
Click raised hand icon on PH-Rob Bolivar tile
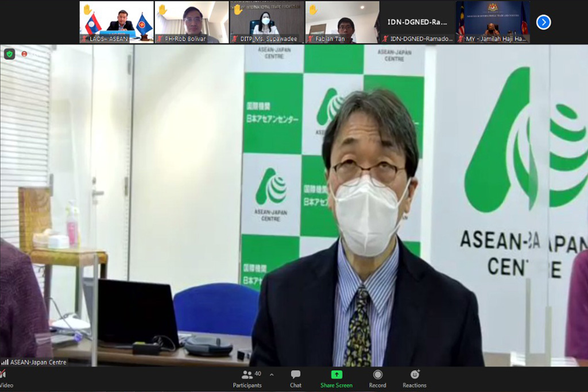pos(163,9)
